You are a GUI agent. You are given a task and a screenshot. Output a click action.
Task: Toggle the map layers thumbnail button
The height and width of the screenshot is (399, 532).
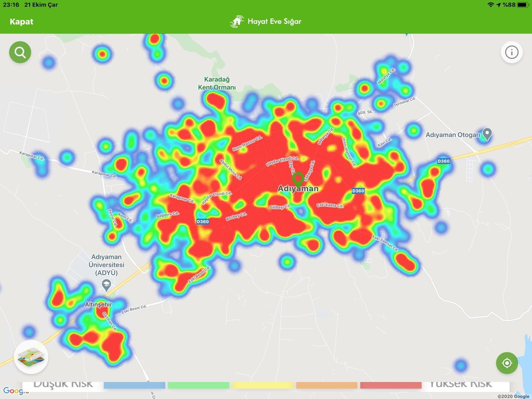click(x=31, y=357)
